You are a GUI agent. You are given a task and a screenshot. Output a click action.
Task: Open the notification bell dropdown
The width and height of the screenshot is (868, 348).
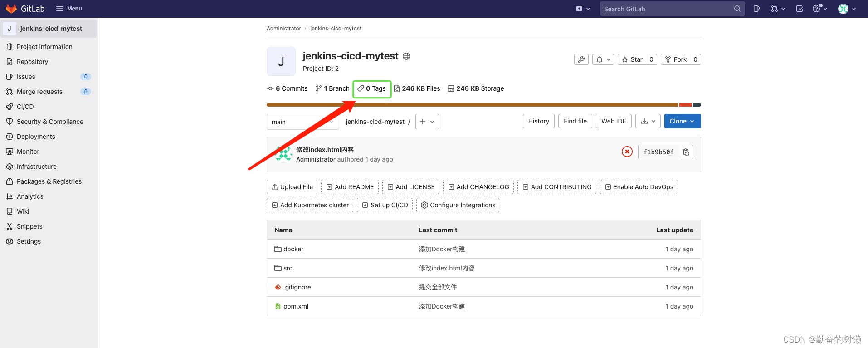point(603,59)
